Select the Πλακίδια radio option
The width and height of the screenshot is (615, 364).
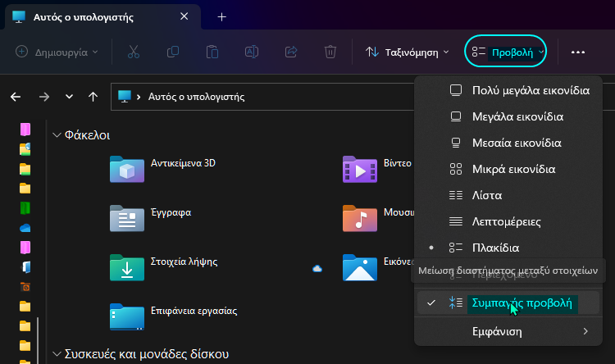click(x=508, y=248)
